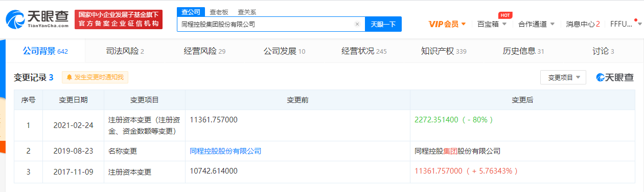Screen dimensions: 644x192
Task: Switch to 司法风险 tab
Action: pos(125,51)
